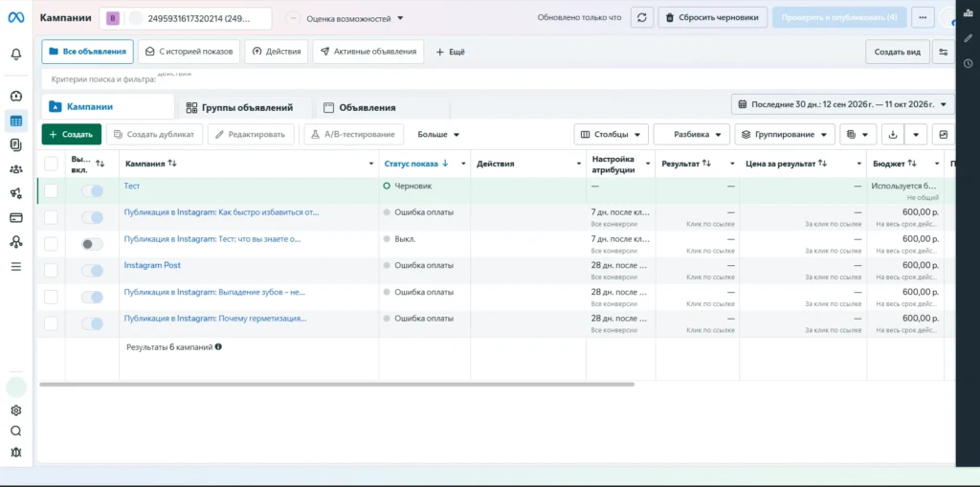Open advertising settings megaphone icon in sidebar
The width and height of the screenshot is (980, 487).
point(16,193)
